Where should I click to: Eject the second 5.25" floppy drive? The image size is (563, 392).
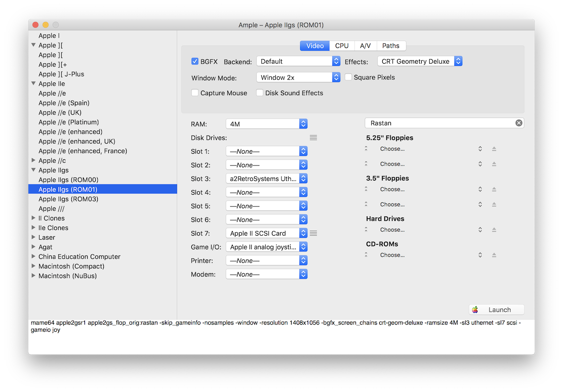pyautogui.click(x=494, y=164)
